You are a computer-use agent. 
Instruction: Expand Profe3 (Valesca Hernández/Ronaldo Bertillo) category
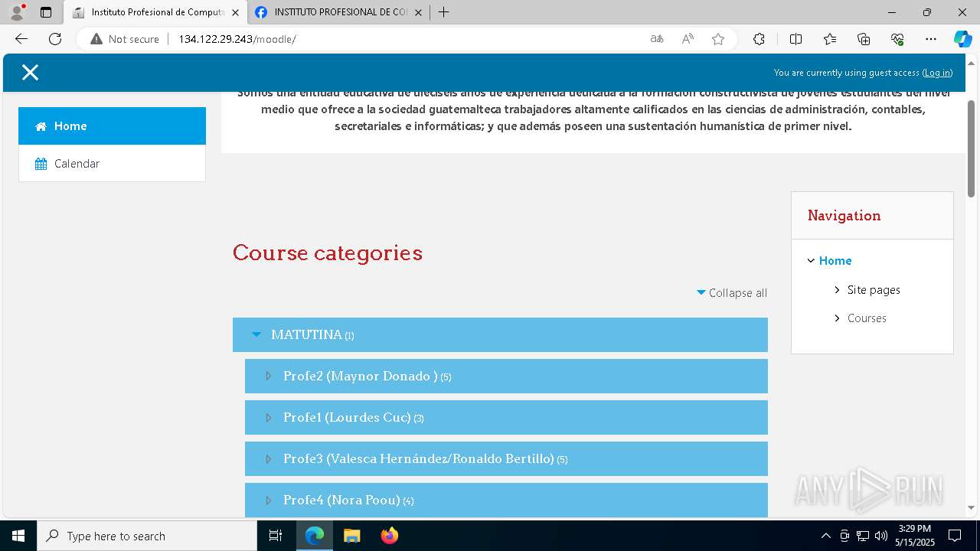coord(268,458)
